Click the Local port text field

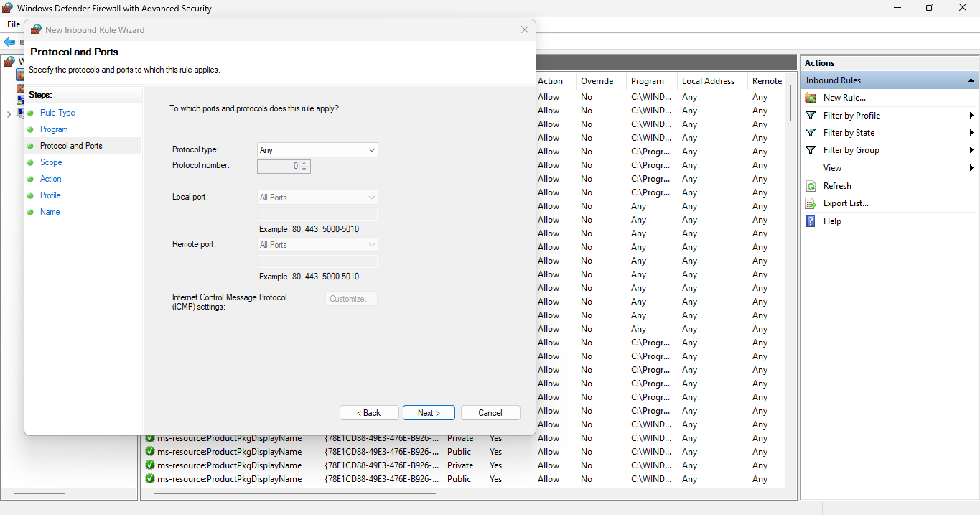click(x=317, y=214)
